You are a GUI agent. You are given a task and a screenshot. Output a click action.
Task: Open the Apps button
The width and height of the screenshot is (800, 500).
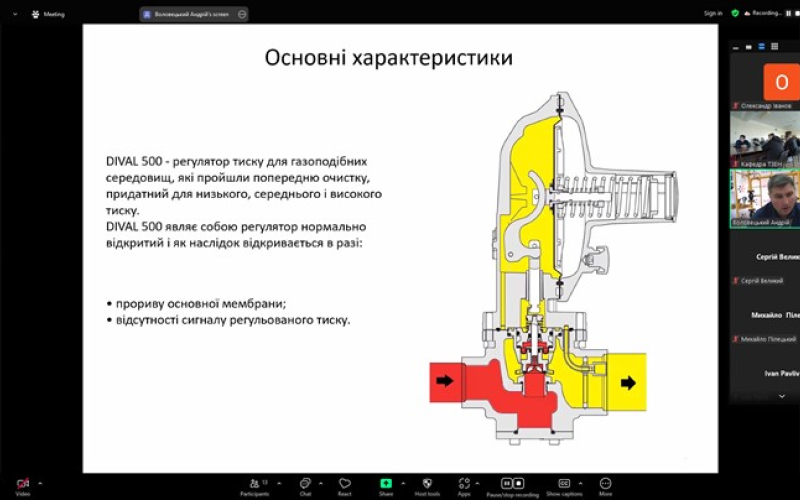pyautogui.click(x=464, y=486)
